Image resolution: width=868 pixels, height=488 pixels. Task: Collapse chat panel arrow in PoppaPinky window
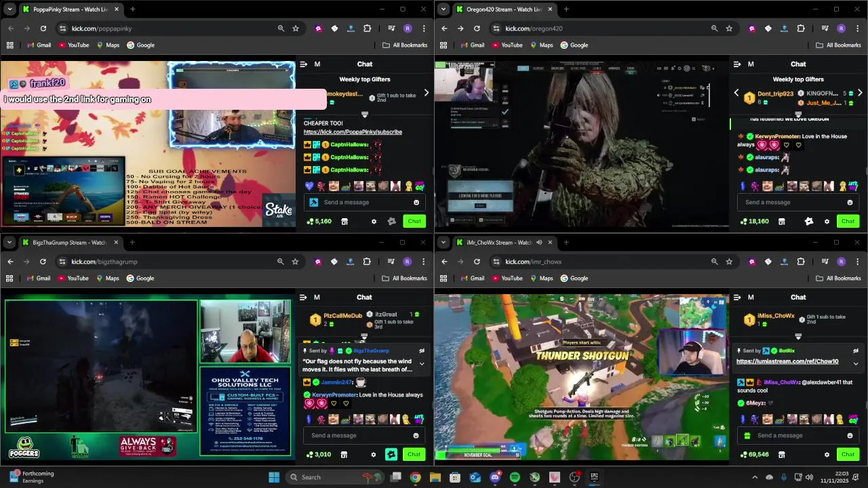(x=303, y=64)
